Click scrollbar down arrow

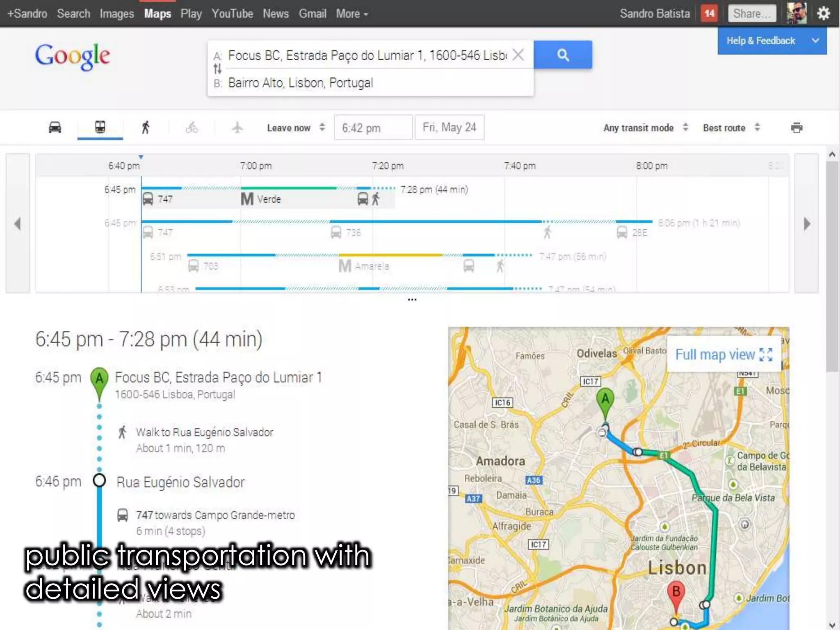[x=832, y=625]
